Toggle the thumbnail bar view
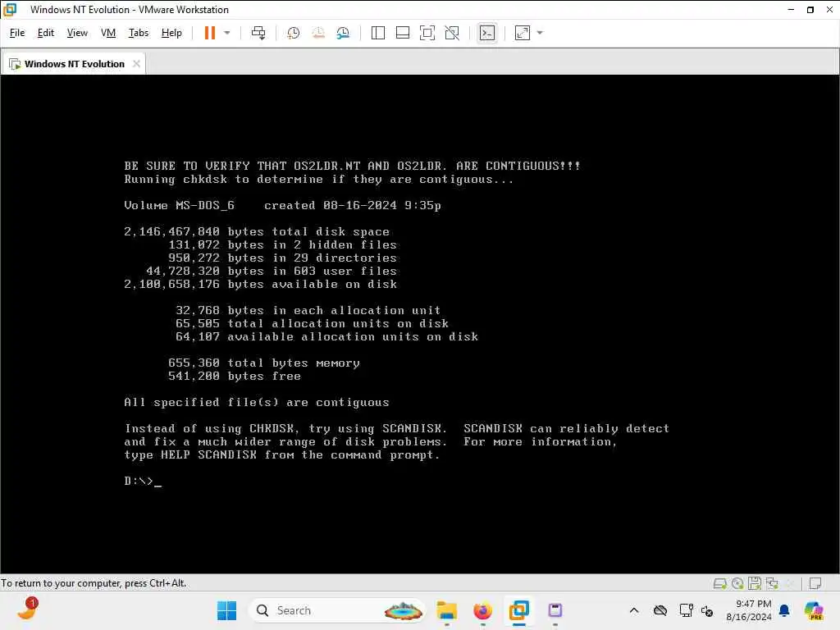This screenshot has width=840, height=630. point(402,33)
